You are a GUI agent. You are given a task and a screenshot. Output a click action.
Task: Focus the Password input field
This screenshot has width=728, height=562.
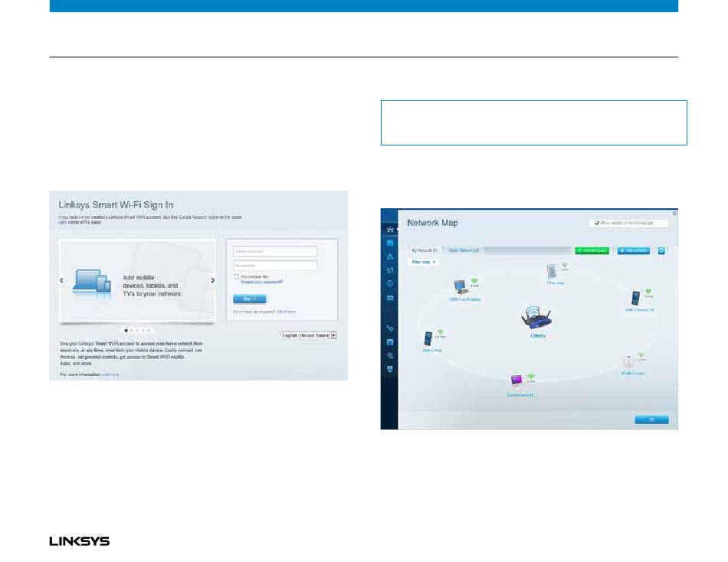[x=275, y=266]
